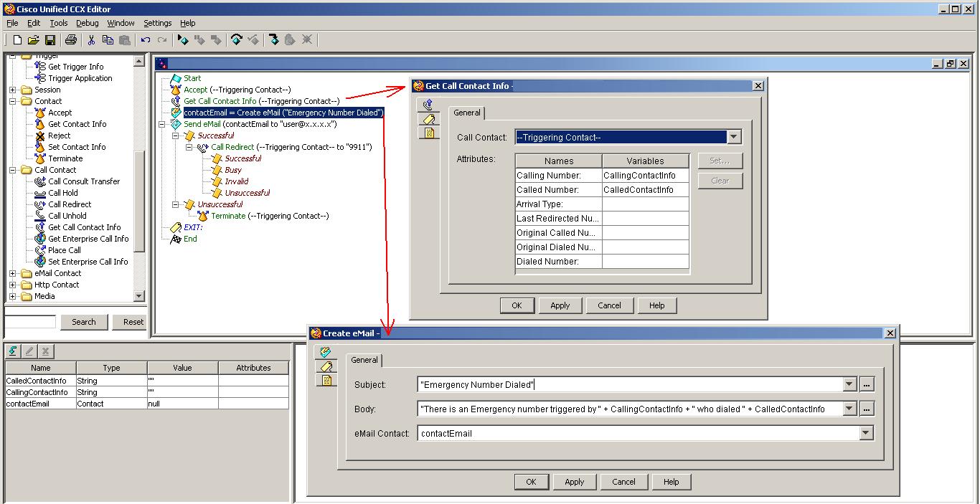Click the curved-arrow step over debug icon
Screen dimensions: 980x504
[236, 40]
